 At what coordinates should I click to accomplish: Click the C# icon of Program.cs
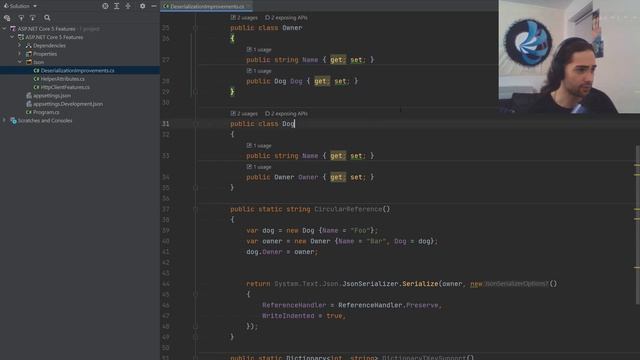(x=29, y=112)
